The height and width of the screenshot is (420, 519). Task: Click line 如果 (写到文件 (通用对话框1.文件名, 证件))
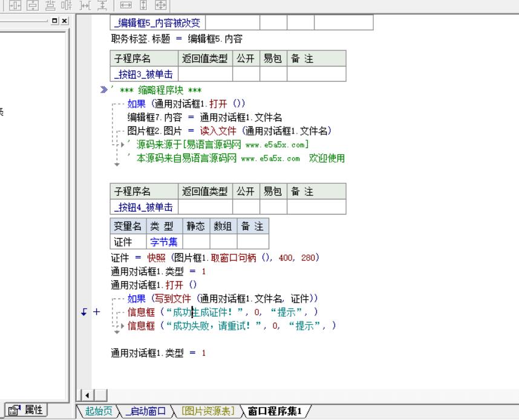coord(223,299)
